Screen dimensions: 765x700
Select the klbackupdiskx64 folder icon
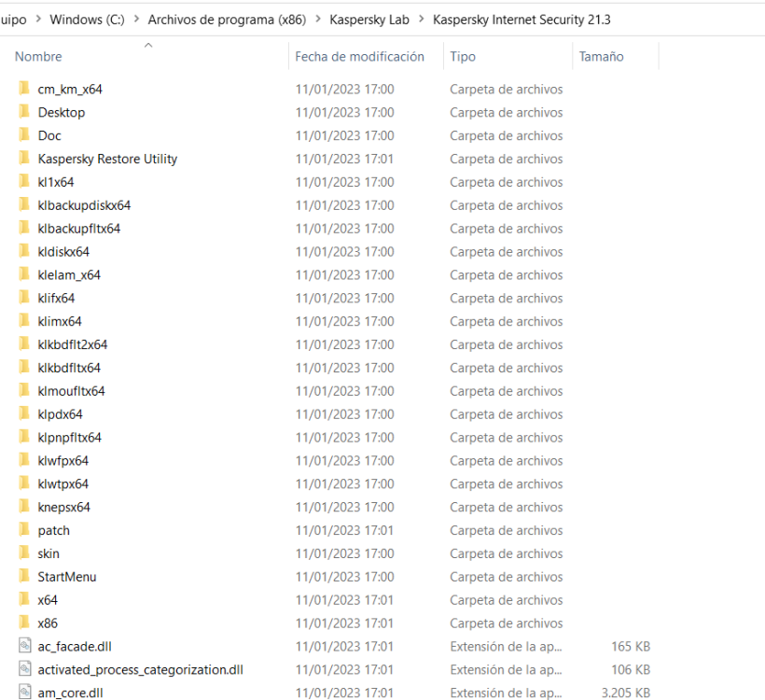(x=24, y=205)
